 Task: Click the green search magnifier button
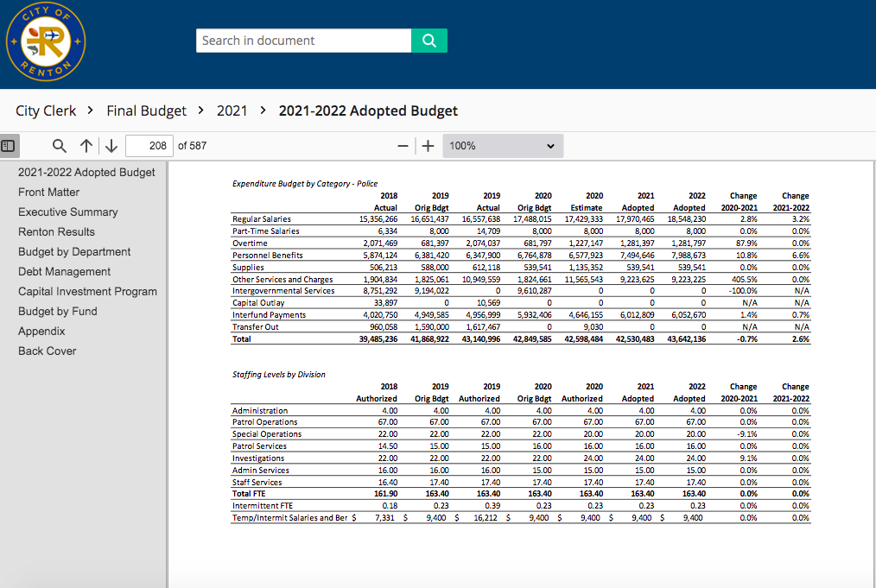coord(428,41)
